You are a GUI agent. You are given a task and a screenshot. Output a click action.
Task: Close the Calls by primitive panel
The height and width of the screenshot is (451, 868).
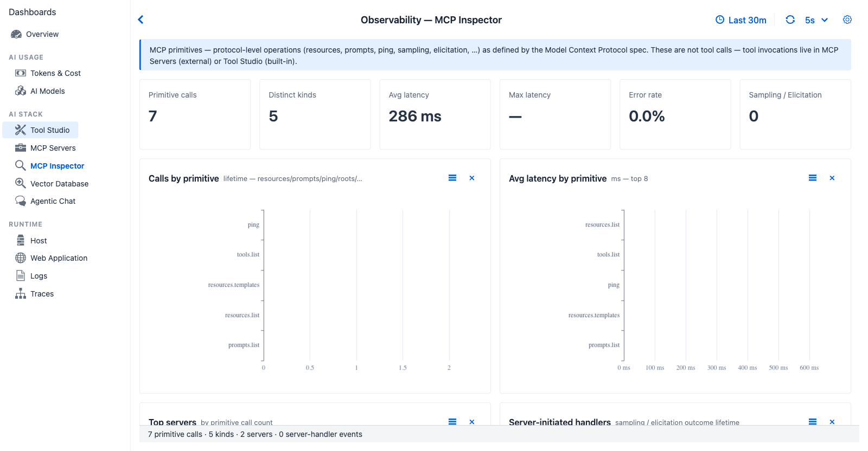pyautogui.click(x=472, y=178)
